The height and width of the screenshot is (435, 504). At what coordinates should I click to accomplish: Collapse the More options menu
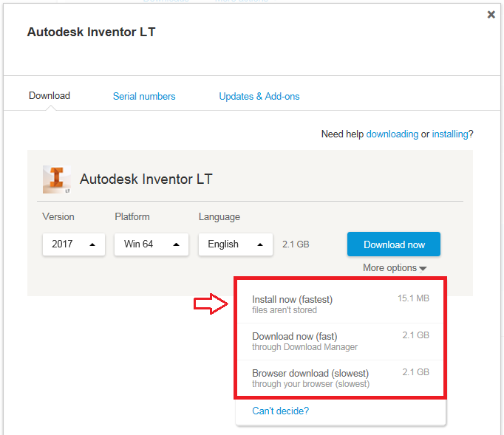[x=395, y=267]
